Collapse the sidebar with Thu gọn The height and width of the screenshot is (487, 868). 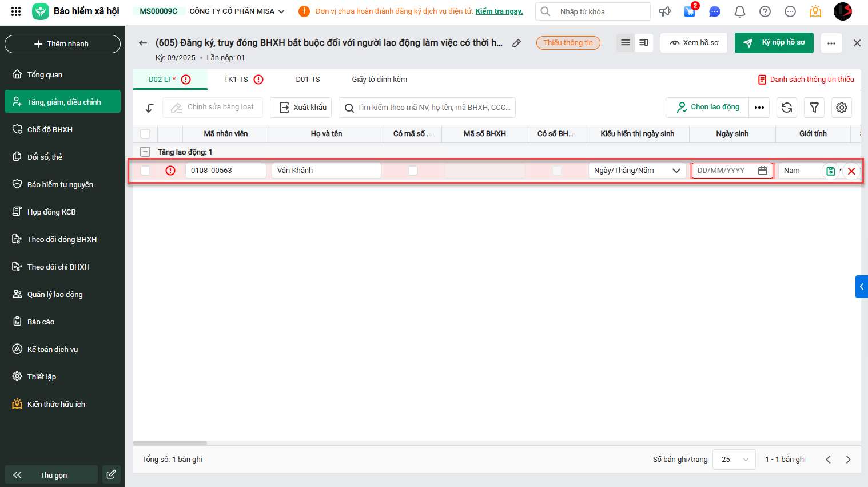click(x=51, y=475)
